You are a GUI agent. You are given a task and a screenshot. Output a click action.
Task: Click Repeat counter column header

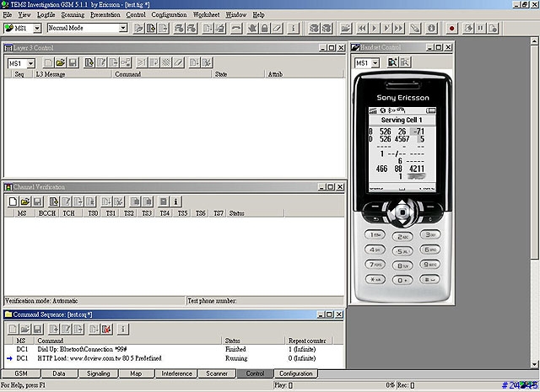308,341
